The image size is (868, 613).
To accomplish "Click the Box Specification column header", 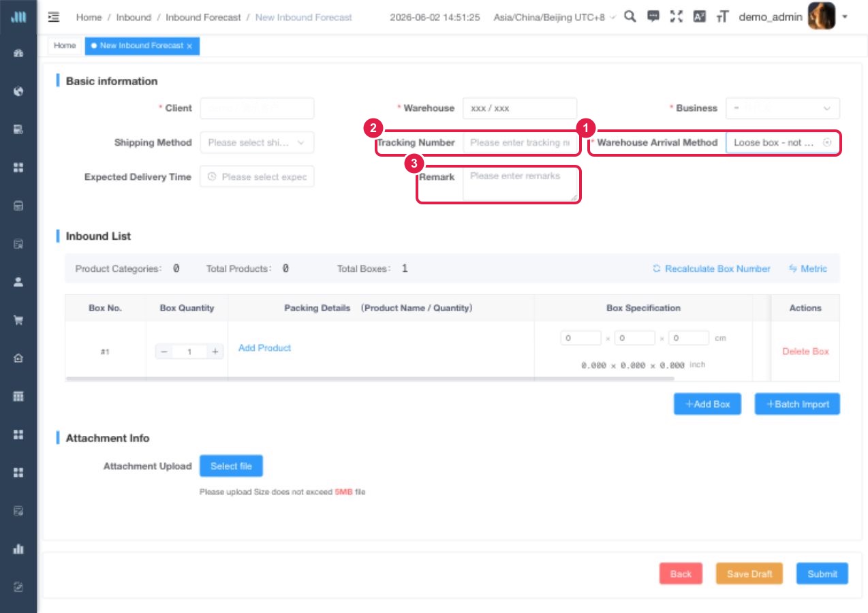I will [643, 308].
